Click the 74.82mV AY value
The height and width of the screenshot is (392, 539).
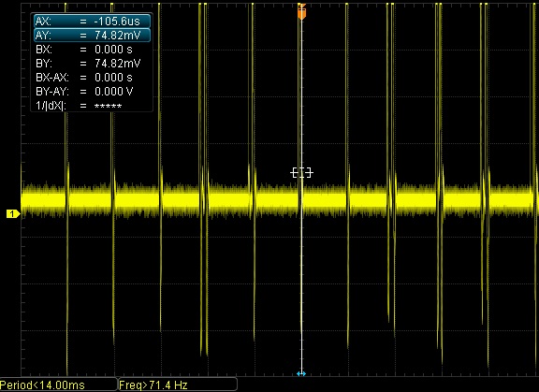coord(118,36)
